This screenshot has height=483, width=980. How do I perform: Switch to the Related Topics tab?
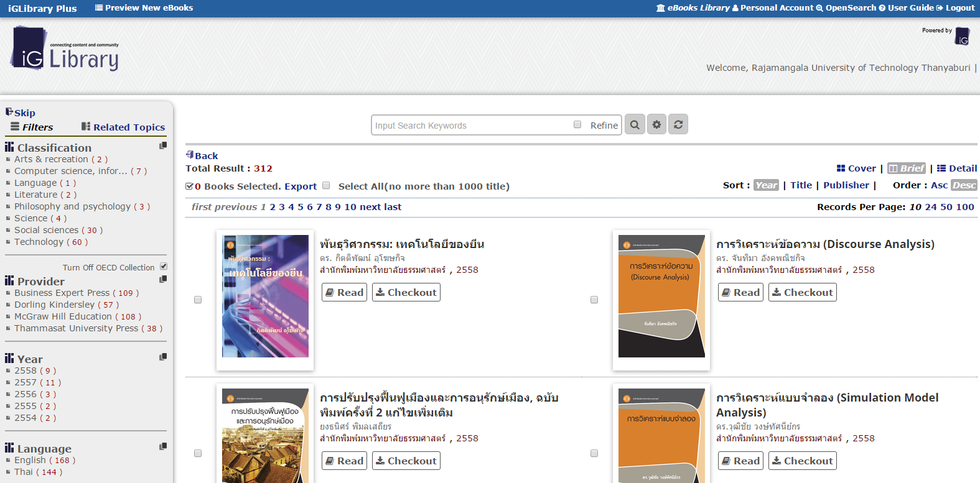coord(123,127)
